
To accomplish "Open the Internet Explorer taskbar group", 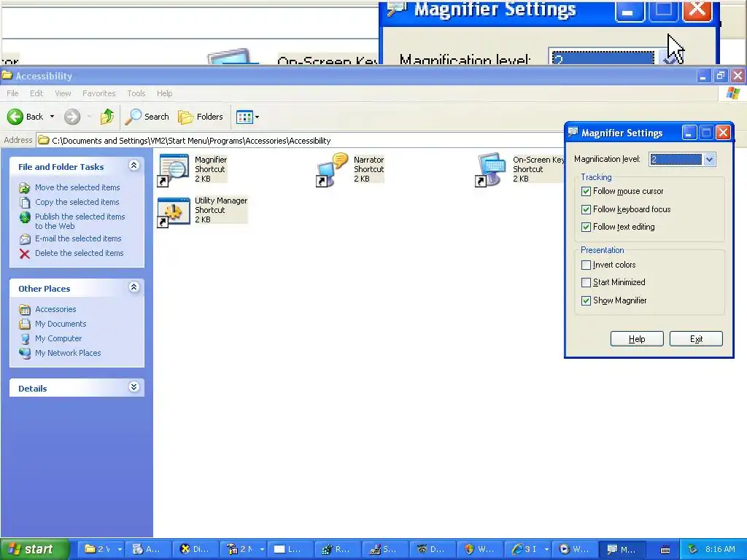I will pos(529,550).
